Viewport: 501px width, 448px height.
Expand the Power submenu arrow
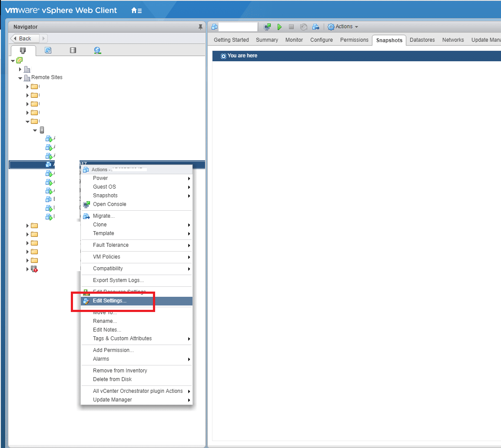coord(189,178)
